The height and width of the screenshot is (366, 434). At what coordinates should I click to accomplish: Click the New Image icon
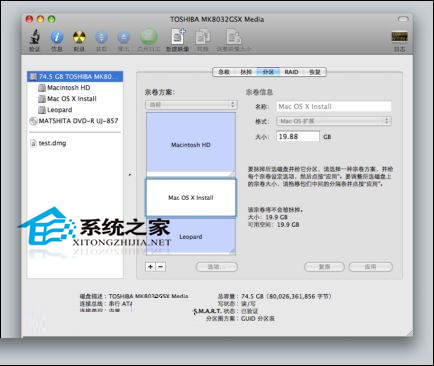point(178,37)
